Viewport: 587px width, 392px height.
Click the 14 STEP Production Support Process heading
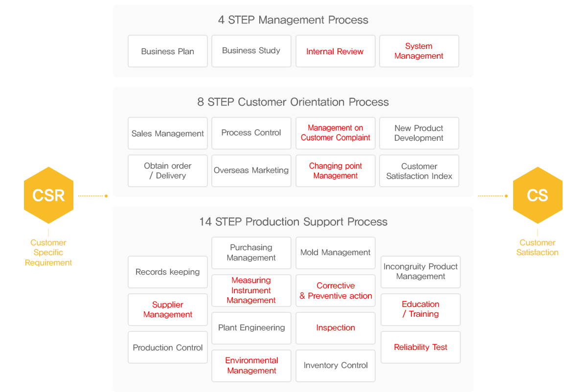click(293, 222)
